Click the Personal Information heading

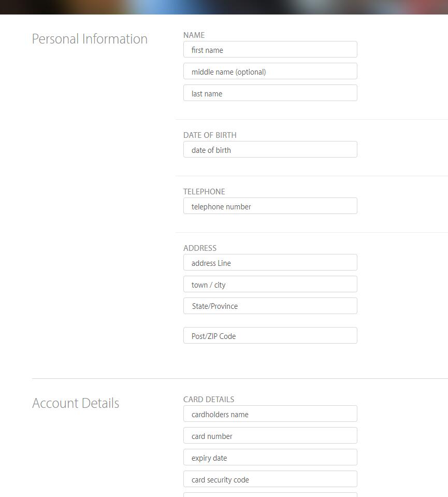click(90, 39)
